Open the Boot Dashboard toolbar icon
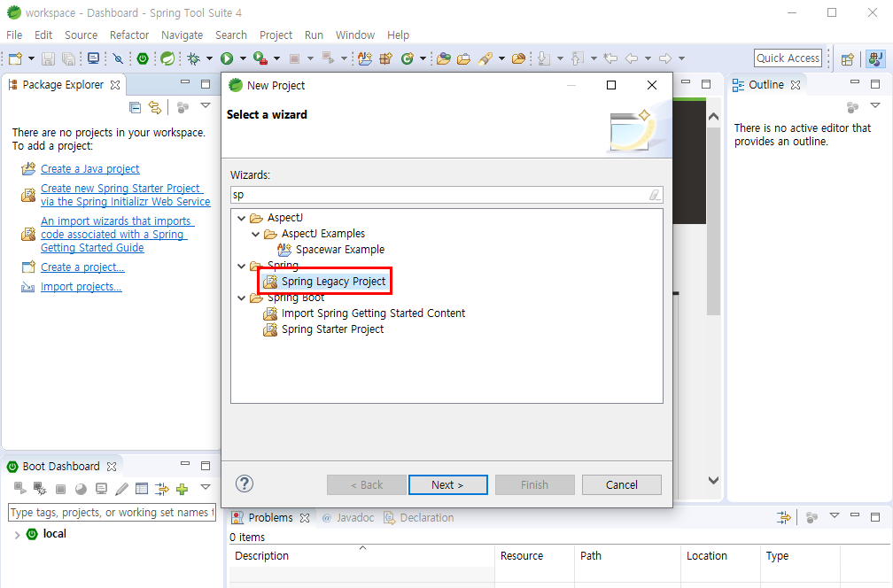 coord(143,58)
